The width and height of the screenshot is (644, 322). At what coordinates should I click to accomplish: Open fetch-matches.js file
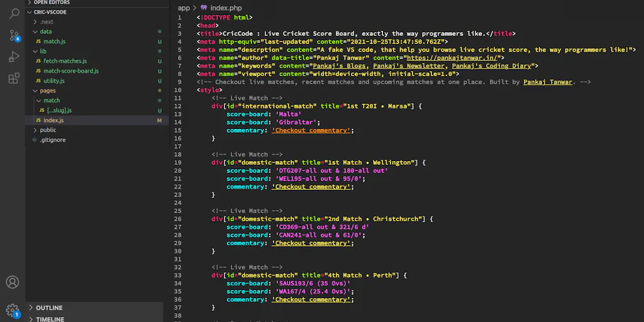[x=65, y=61]
